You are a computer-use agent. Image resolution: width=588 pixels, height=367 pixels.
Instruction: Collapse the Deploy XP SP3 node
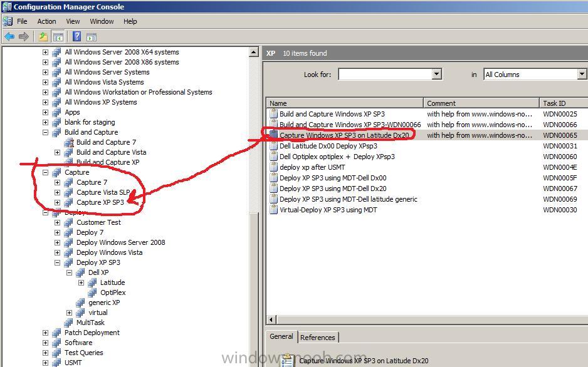point(58,262)
